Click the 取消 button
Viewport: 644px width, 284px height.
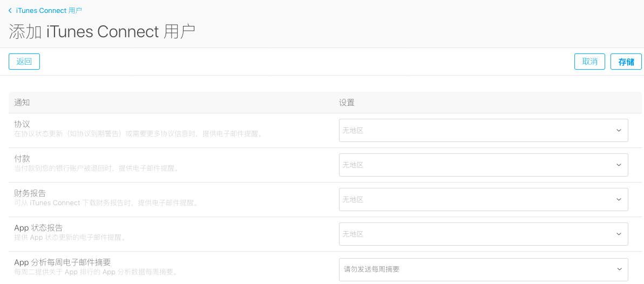[589, 62]
